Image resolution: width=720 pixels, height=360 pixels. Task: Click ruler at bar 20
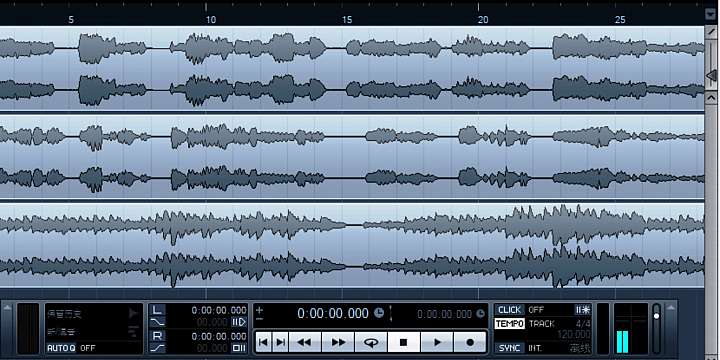pyautogui.click(x=483, y=20)
